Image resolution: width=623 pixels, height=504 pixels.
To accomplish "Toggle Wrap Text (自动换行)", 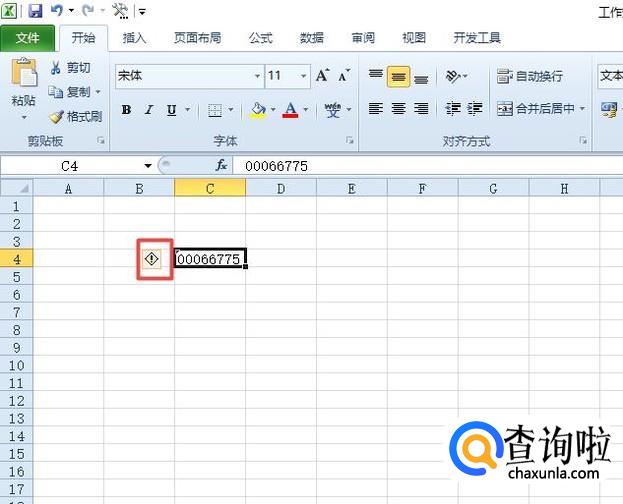I will click(x=530, y=76).
